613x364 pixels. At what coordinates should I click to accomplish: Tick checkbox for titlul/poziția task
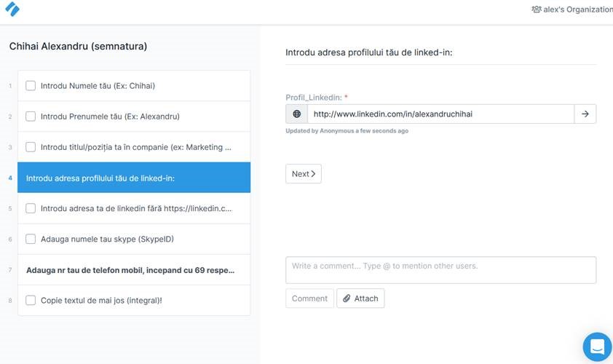pyautogui.click(x=31, y=147)
